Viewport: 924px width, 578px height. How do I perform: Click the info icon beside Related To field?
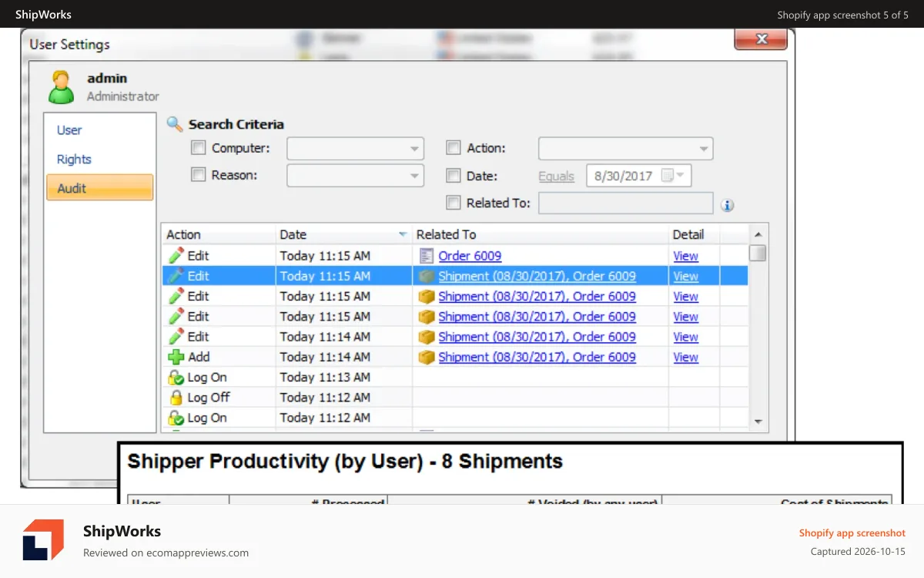click(x=728, y=205)
